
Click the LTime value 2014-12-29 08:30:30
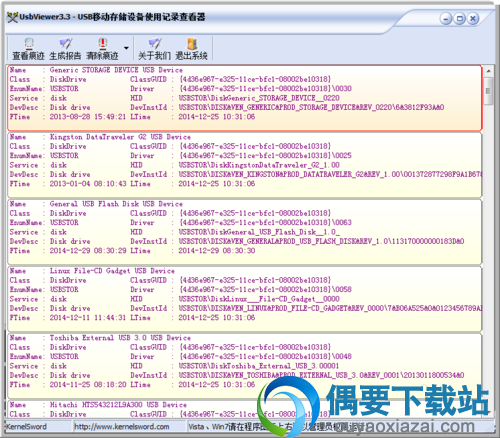click(217, 251)
